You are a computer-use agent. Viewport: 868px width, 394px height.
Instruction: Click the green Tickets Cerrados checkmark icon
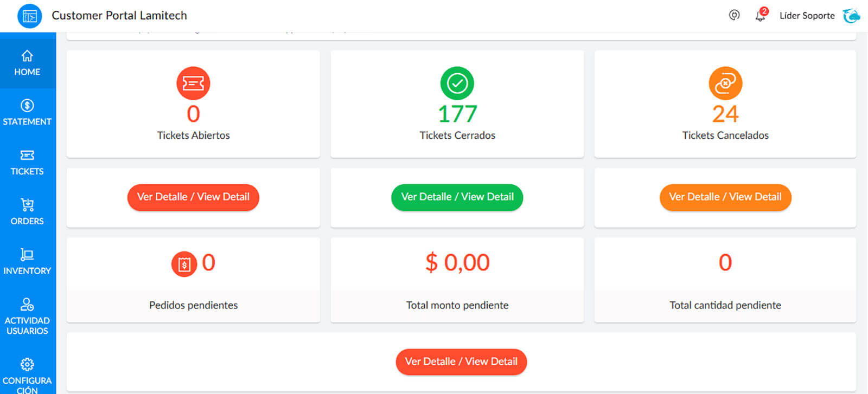click(x=457, y=83)
